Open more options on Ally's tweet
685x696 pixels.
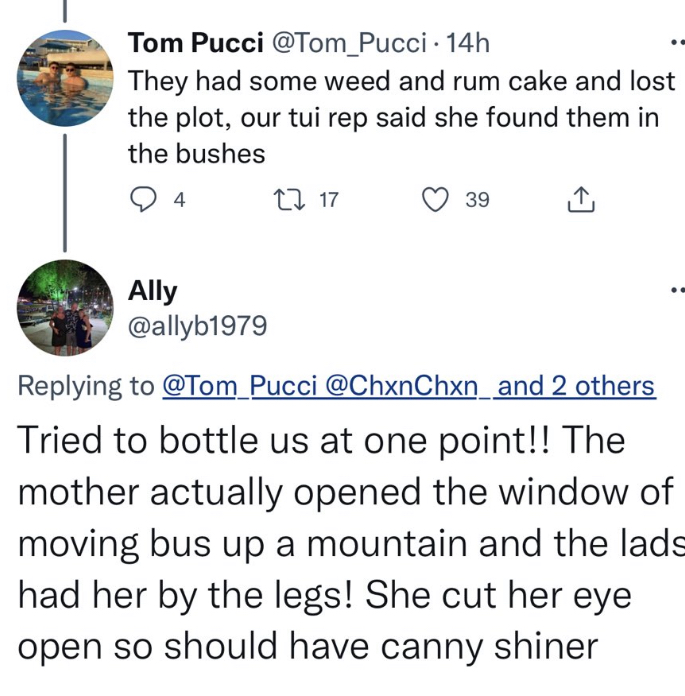pyautogui.click(x=676, y=292)
